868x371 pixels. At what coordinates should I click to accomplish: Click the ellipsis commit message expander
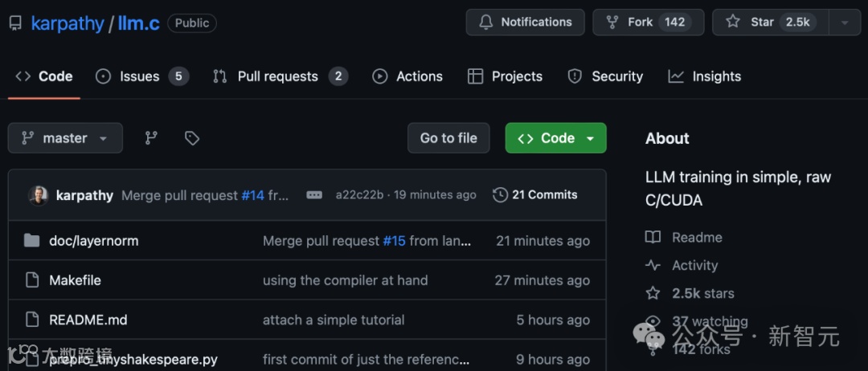pos(314,195)
